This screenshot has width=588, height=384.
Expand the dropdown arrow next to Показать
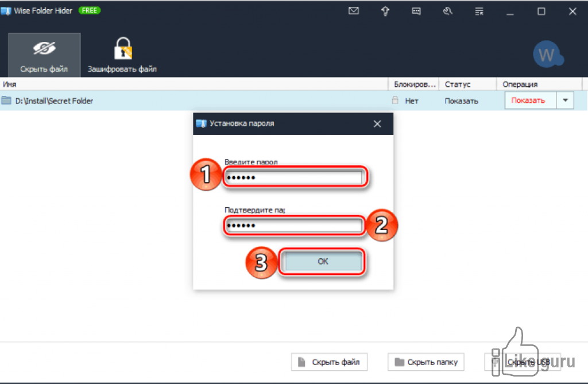pos(565,100)
